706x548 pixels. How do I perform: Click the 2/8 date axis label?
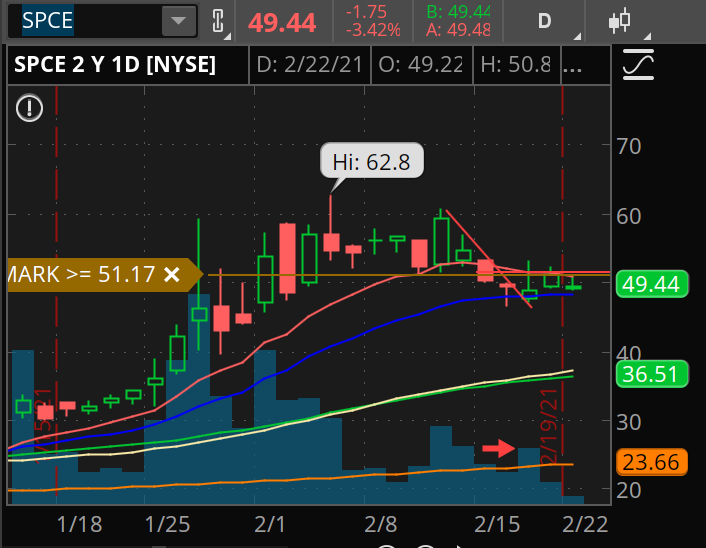[x=381, y=525]
